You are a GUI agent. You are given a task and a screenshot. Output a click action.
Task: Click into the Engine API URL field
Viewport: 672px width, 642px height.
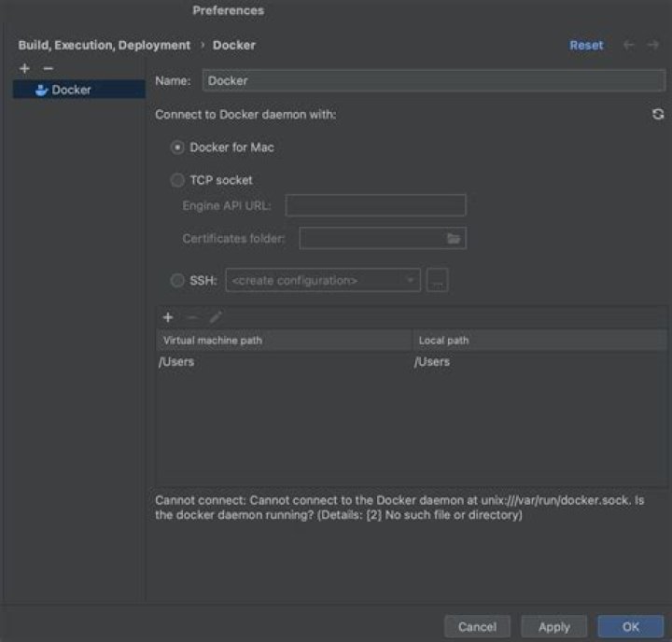pos(375,205)
